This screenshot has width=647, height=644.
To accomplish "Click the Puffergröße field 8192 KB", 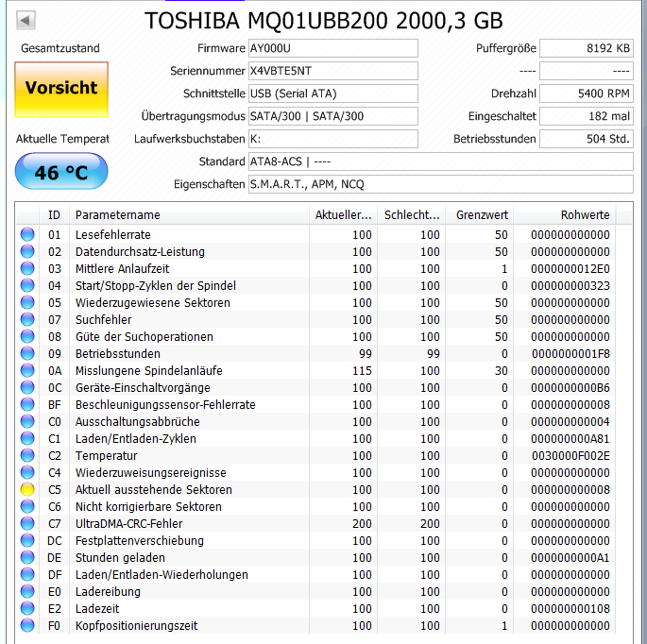I will coord(587,48).
